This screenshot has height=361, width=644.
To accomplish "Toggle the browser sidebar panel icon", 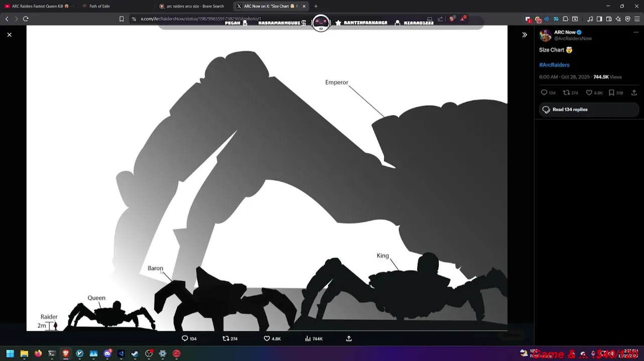I will click(599, 19).
